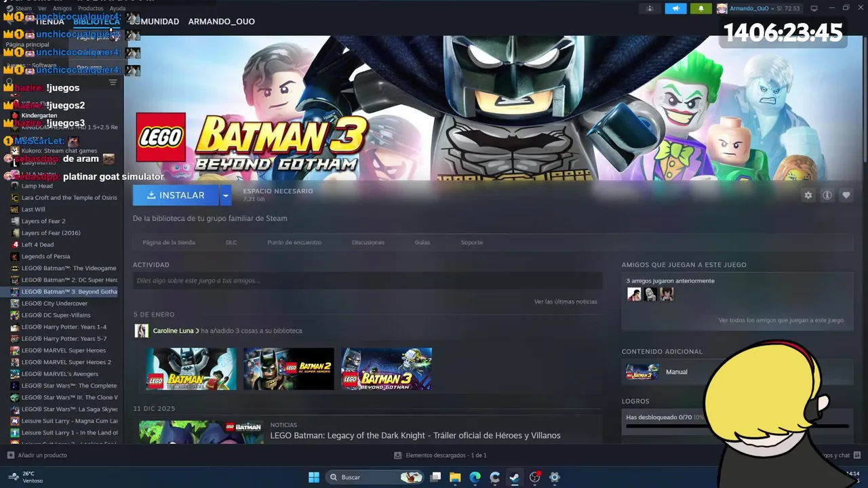Expand Caroline Luna activity chevron

(x=197, y=331)
